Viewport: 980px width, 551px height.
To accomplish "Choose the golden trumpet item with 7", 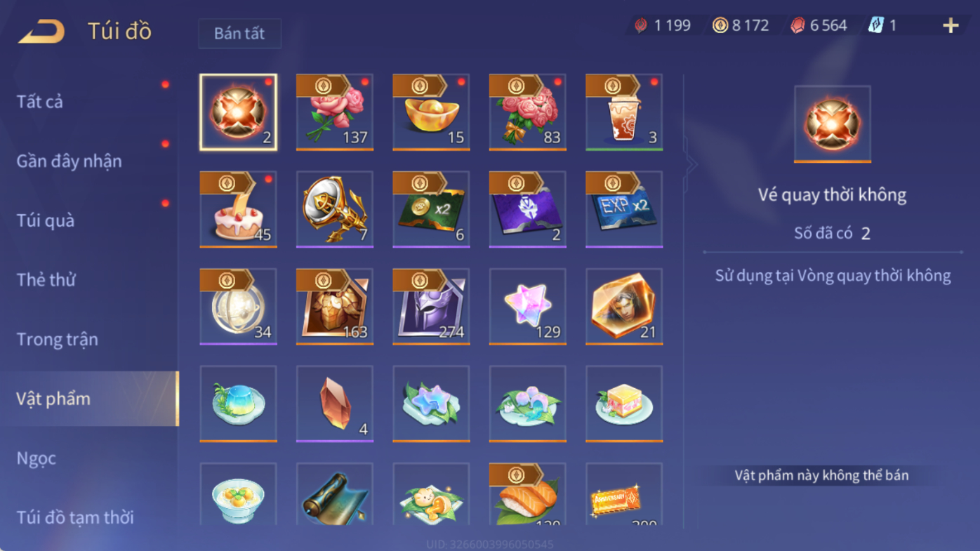I will pyautogui.click(x=335, y=209).
